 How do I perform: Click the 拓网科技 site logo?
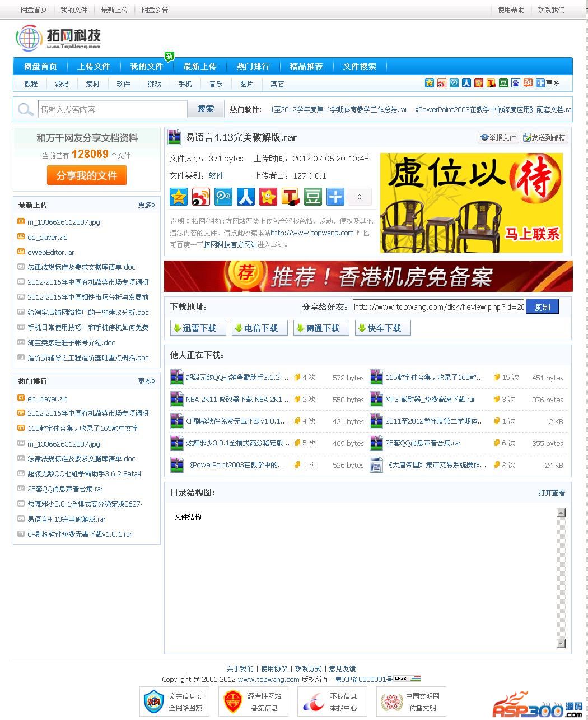pos(58,38)
